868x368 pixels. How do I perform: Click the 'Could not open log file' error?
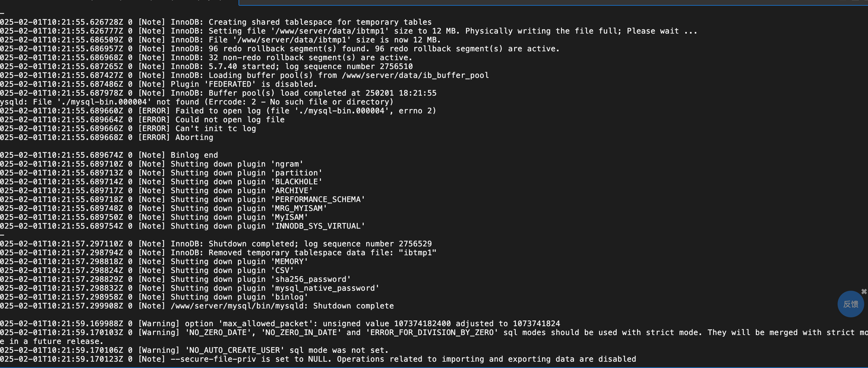click(x=142, y=120)
